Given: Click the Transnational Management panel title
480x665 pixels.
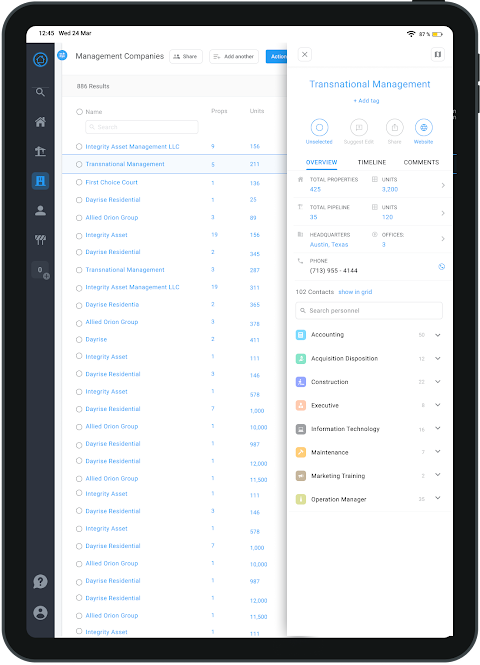Looking at the screenshot, I should click(370, 84).
